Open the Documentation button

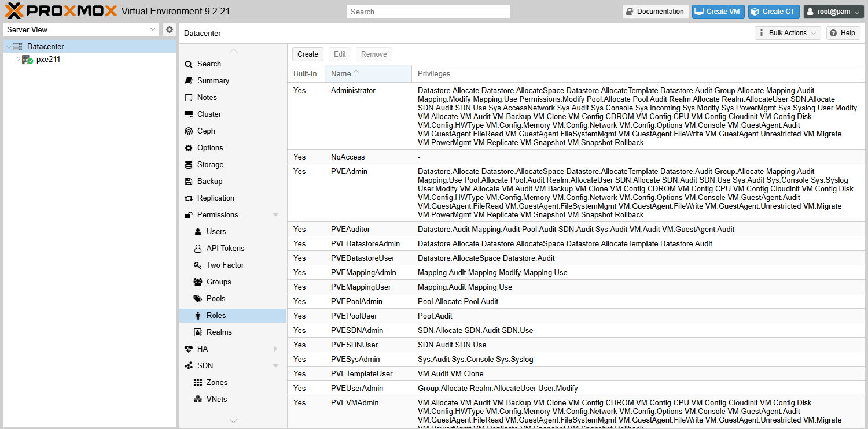coord(656,12)
